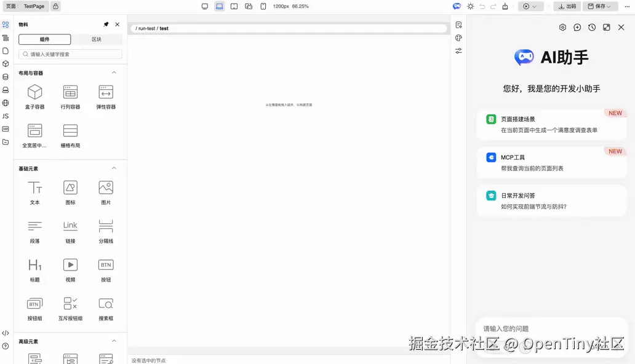The width and height of the screenshot is (635, 364).
Task: Click the undo arrow in the top toolbar
Action: pos(482,7)
